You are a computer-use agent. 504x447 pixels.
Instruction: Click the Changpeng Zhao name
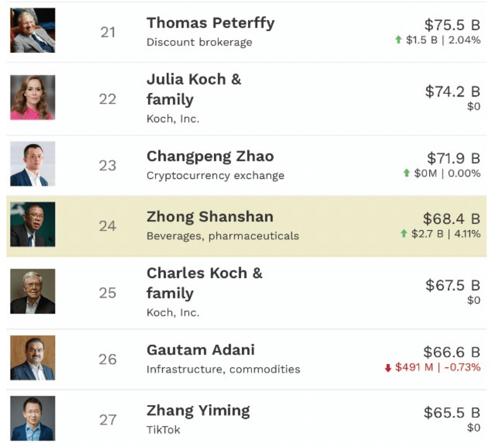[210, 157]
